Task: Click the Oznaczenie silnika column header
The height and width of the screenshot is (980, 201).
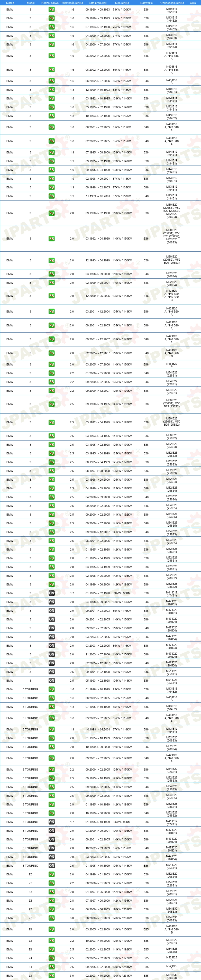Action: click(172, 3)
